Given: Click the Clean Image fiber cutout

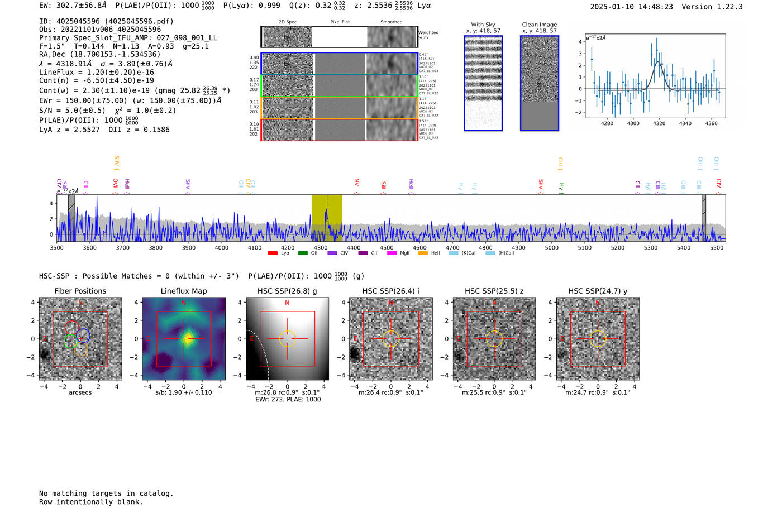Looking at the screenshot, I should click(540, 83).
